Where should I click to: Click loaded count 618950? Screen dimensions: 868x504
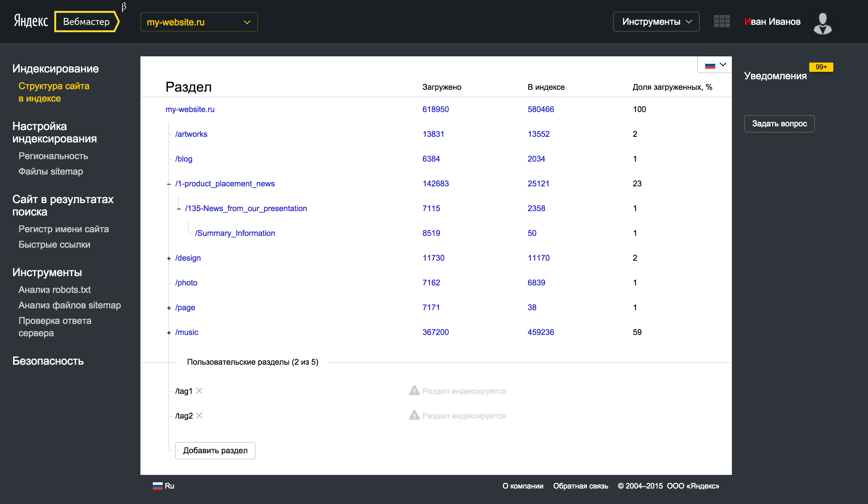(436, 109)
